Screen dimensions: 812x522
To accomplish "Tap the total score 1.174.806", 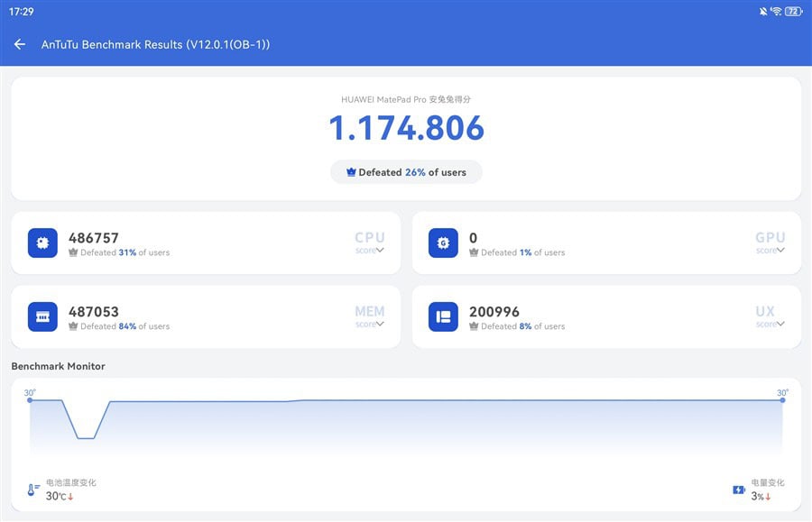I will tap(407, 128).
